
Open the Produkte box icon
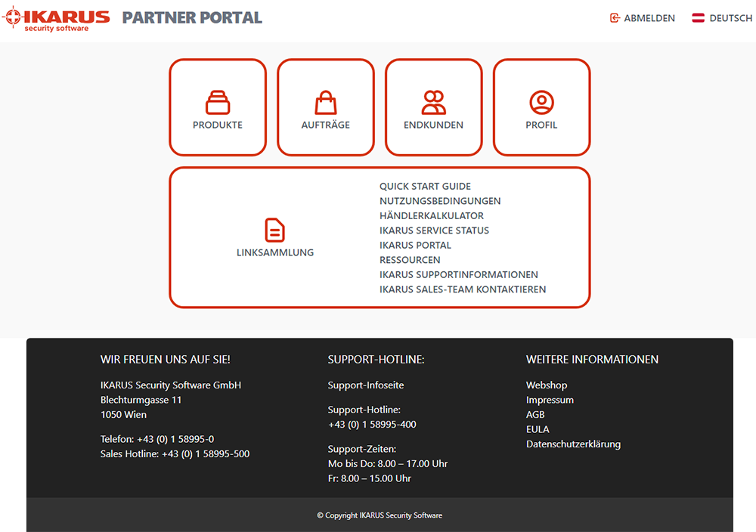click(x=218, y=102)
